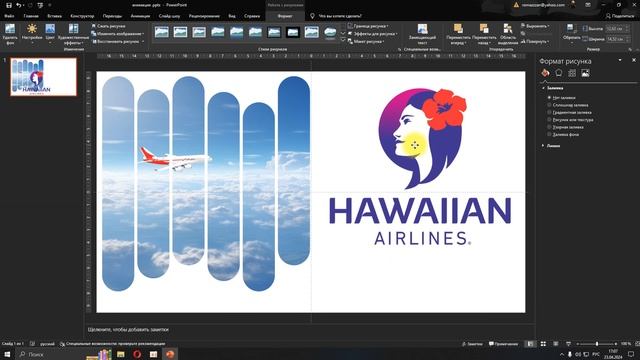Switch to Normal view in status bar
The image size is (640, 360).
click(530, 344)
